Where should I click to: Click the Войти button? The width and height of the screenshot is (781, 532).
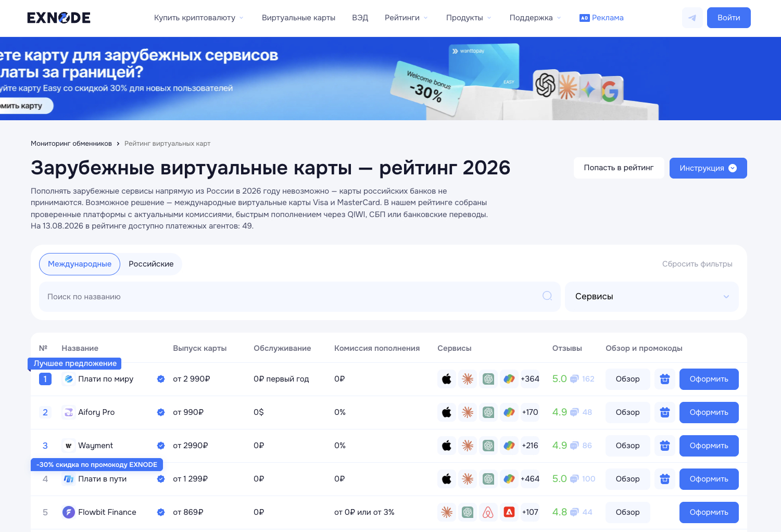tap(729, 18)
